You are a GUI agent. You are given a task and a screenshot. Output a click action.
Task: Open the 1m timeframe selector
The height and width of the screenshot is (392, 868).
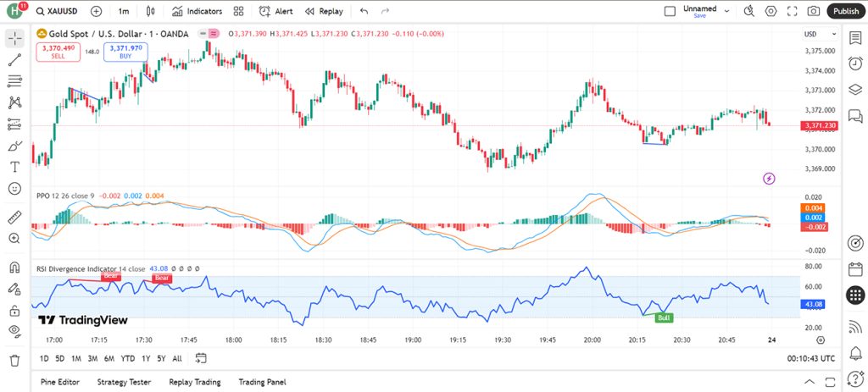(124, 11)
